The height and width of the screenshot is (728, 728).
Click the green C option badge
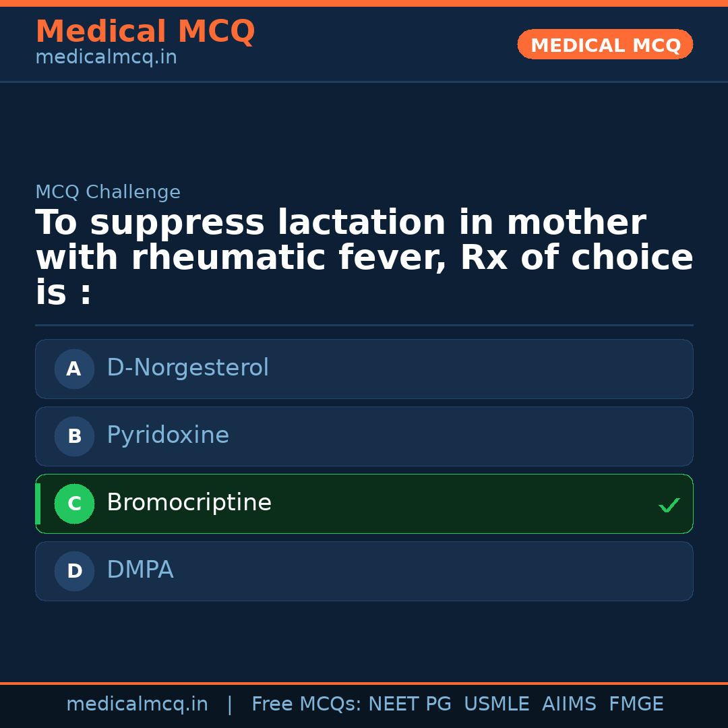point(74,504)
